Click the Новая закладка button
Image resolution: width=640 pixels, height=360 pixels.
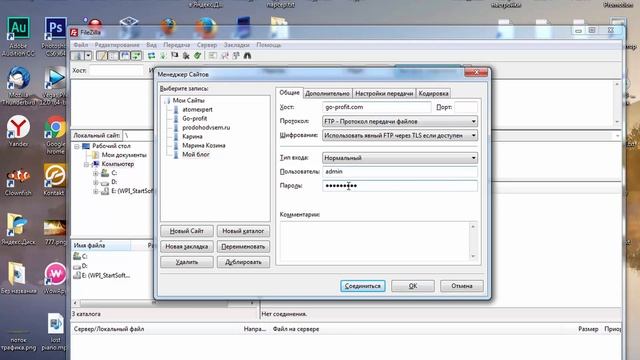pyautogui.click(x=187, y=247)
